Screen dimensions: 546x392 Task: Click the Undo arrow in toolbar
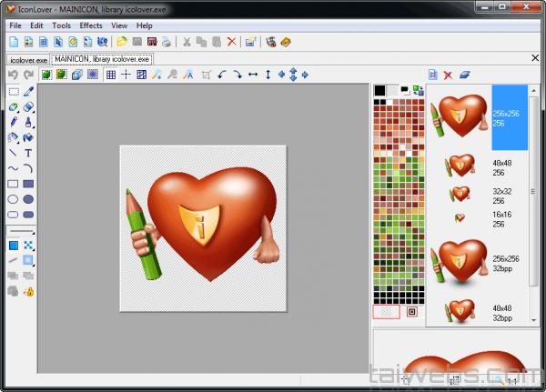click(13, 75)
